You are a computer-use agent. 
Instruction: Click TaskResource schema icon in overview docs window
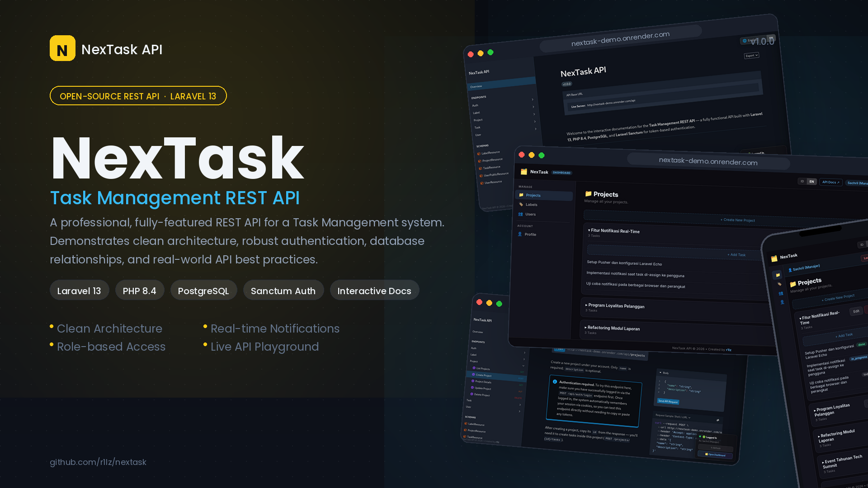click(x=481, y=169)
